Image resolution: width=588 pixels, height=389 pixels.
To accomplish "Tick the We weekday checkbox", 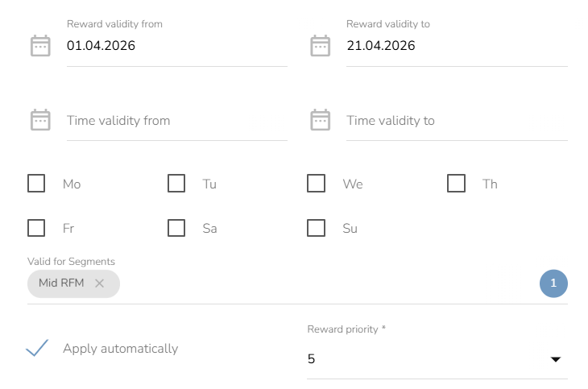I will [316, 183].
